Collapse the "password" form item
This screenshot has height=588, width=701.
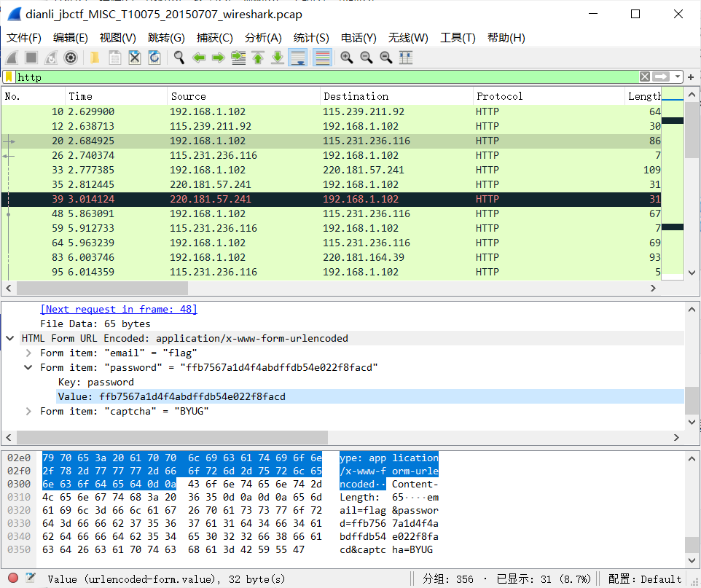[x=28, y=367]
